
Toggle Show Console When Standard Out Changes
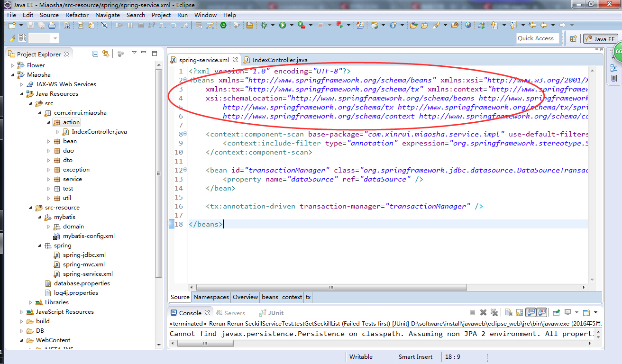531,312
